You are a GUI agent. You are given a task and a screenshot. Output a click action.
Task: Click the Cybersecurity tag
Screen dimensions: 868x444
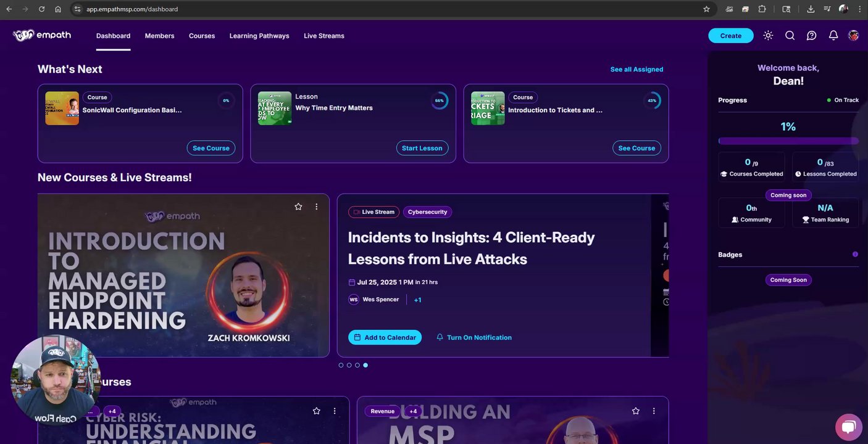coord(427,212)
